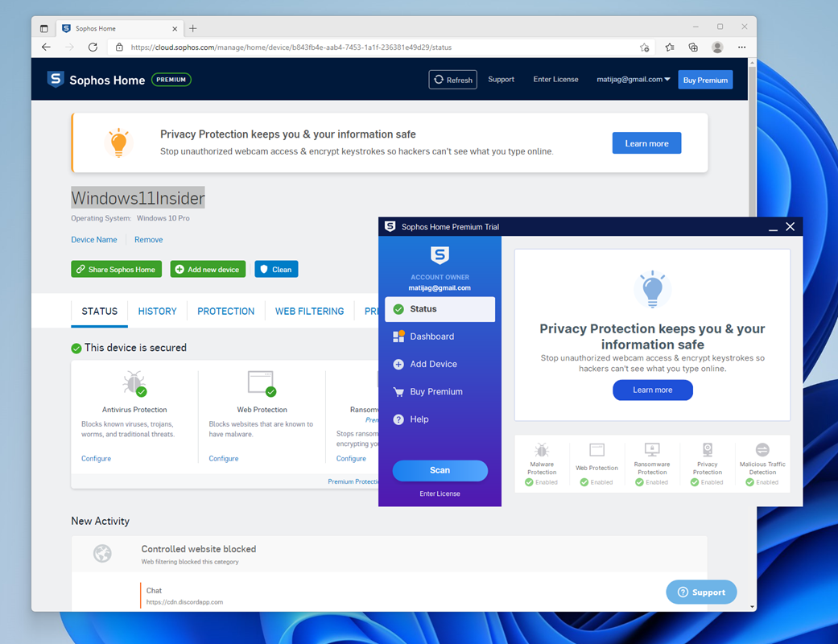Click Web Protection icon in app
The height and width of the screenshot is (644, 838).
[597, 450]
